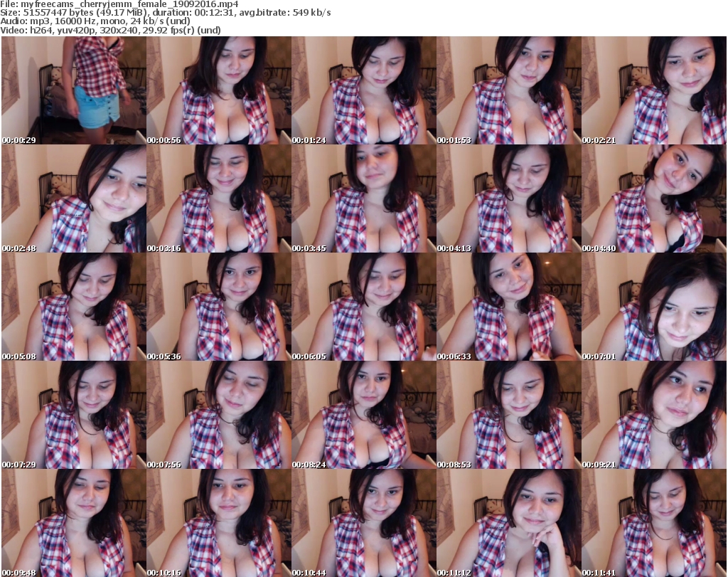
Task: Select the frame stamped 00:03:16
Action: point(219,198)
